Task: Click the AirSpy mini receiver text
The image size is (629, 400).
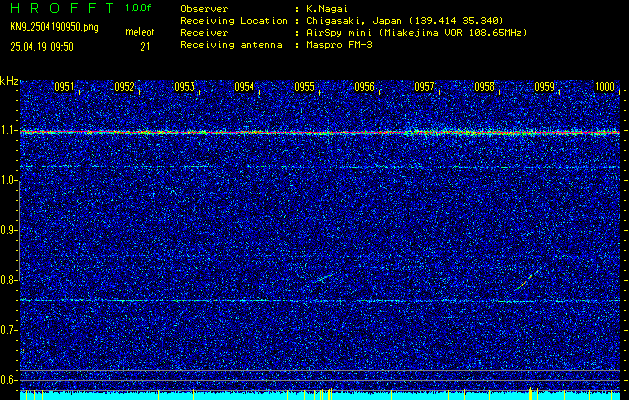Action: pyautogui.click(x=416, y=32)
